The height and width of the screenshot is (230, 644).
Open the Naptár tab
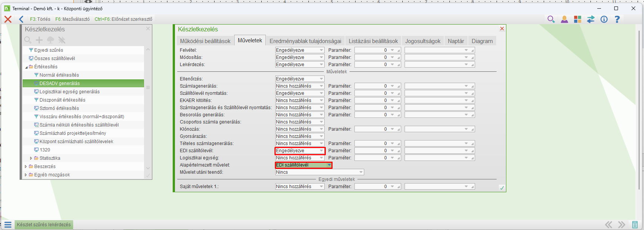[456, 41]
